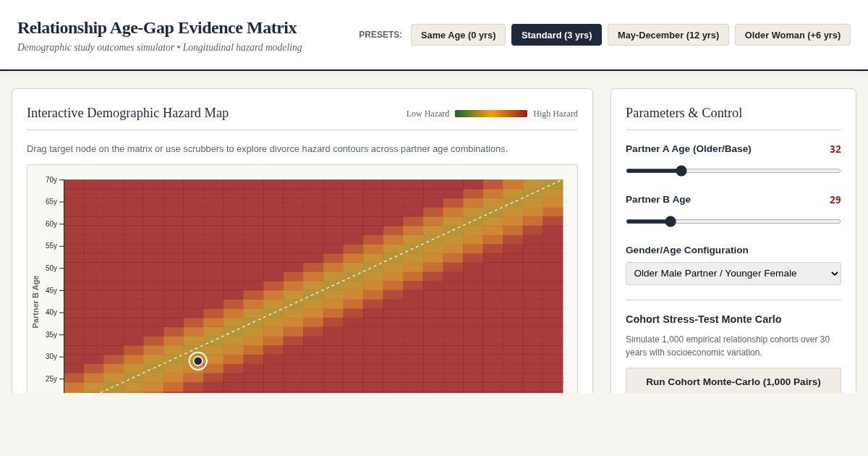The image size is (868, 456).
Task: Run Cohort Monte-Carlo (1,000 Pairs)
Action: coord(733,381)
